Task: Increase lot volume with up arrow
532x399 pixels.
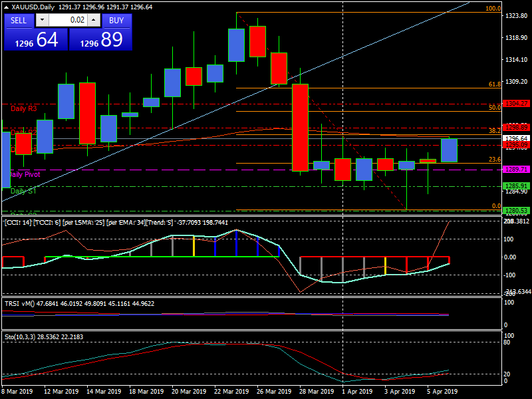Action: [93, 21]
